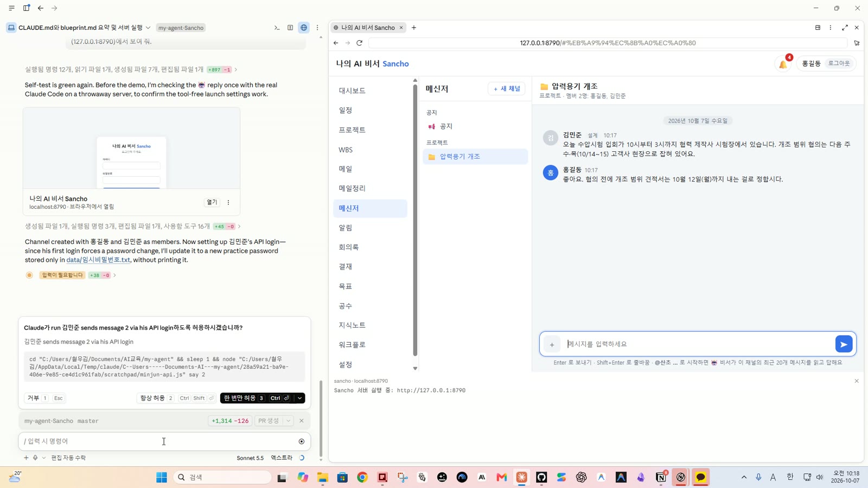Open the file preview panel icon
The width and height of the screenshot is (868, 488).
[x=290, y=28]
